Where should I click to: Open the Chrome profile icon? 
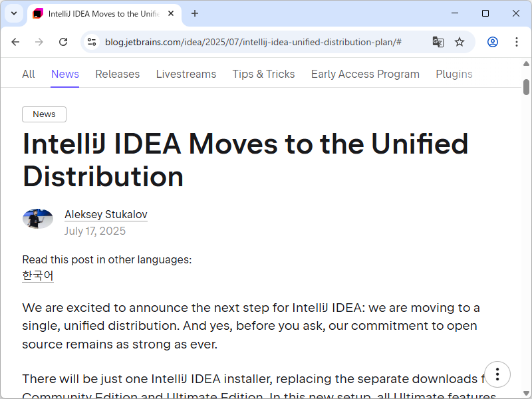(493, 42)
